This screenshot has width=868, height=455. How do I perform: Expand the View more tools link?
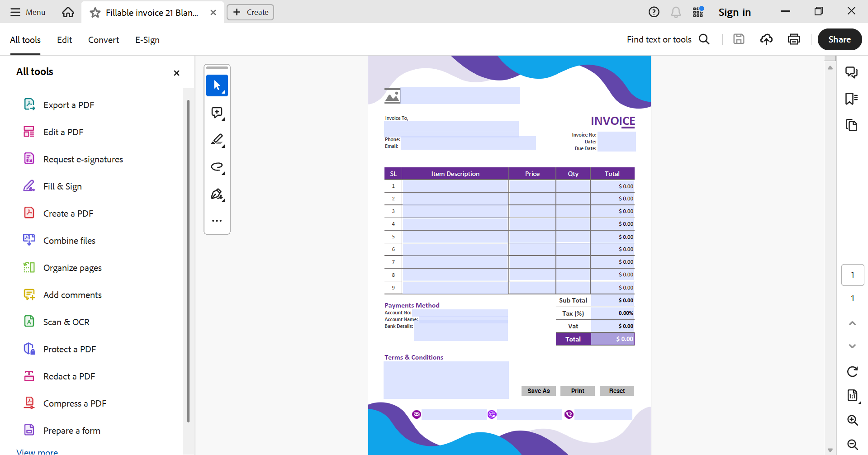[37, 451]
